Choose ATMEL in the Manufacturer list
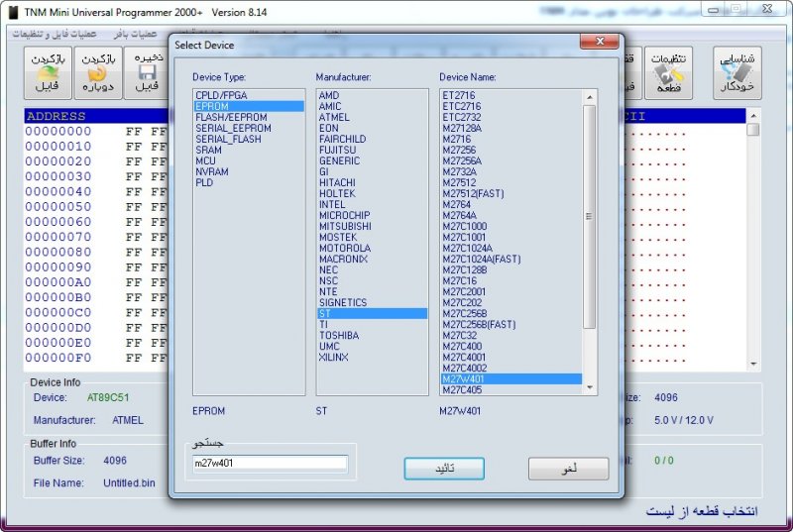793x532 pixels. click(373, 117)
